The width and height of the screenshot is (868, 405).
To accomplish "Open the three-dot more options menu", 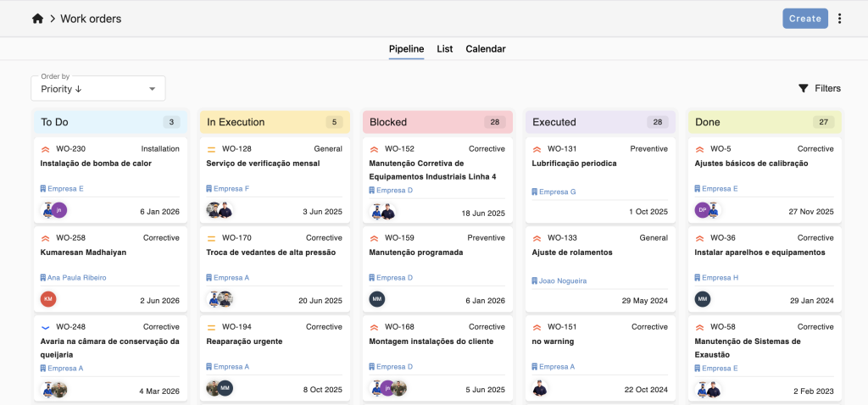I will pyautogui.click(x=840, y=19).
